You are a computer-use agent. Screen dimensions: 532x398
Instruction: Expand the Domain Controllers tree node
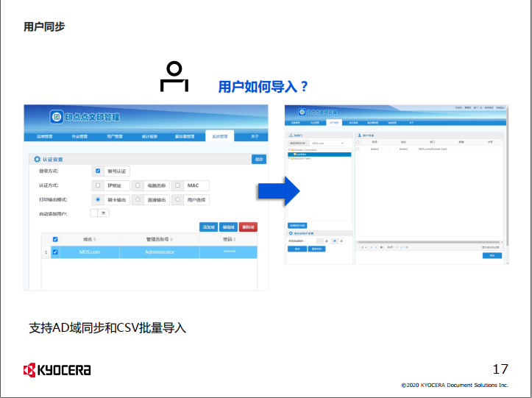[289, 149]
